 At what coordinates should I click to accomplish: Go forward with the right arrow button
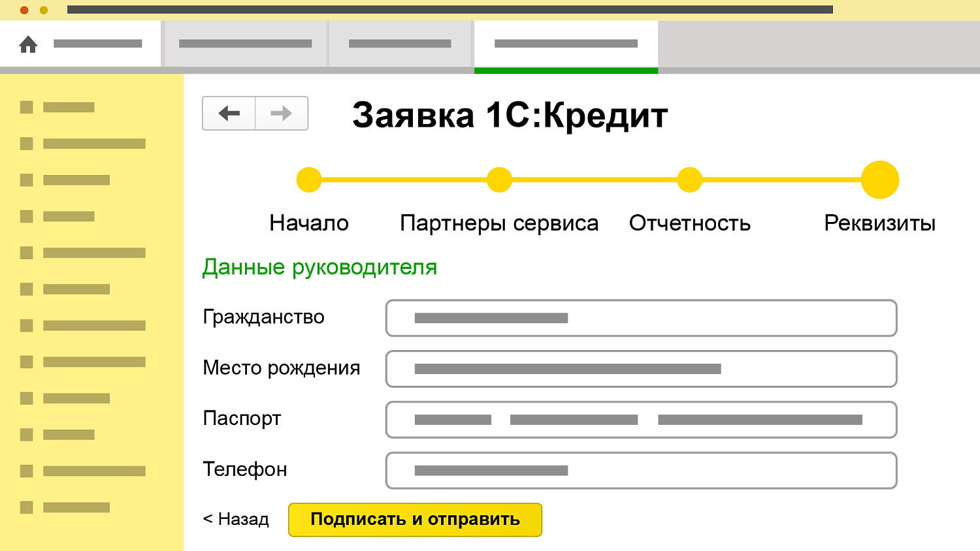(282, 114)
